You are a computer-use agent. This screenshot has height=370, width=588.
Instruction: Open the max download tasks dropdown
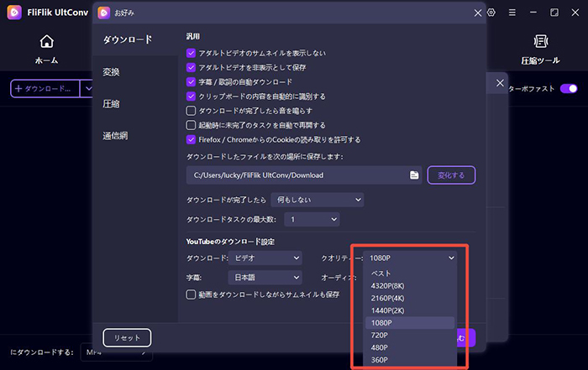pyautogui.click(x=312, y=219)
